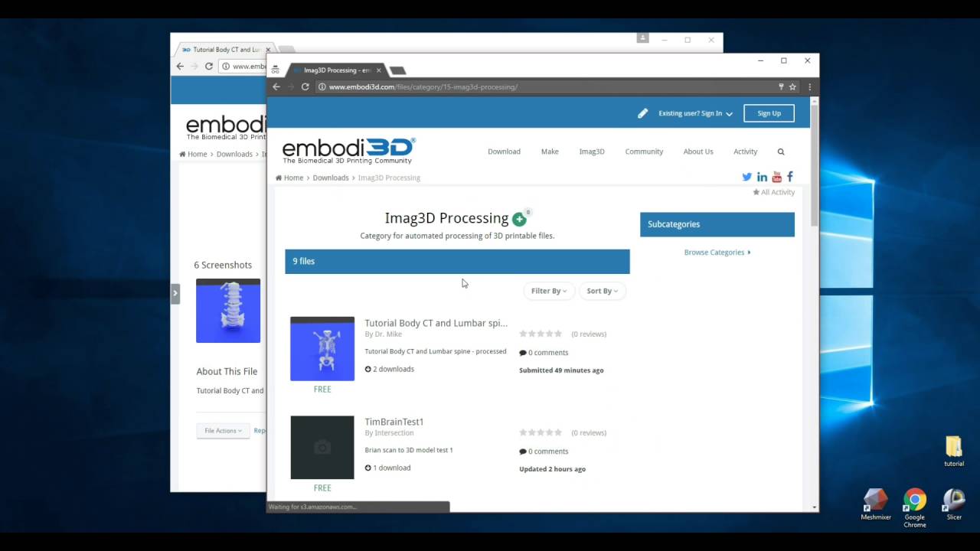The image size is (980, 551).
Task: Go back in the Tutorial Body CT window
Action: tap(180, 67)
